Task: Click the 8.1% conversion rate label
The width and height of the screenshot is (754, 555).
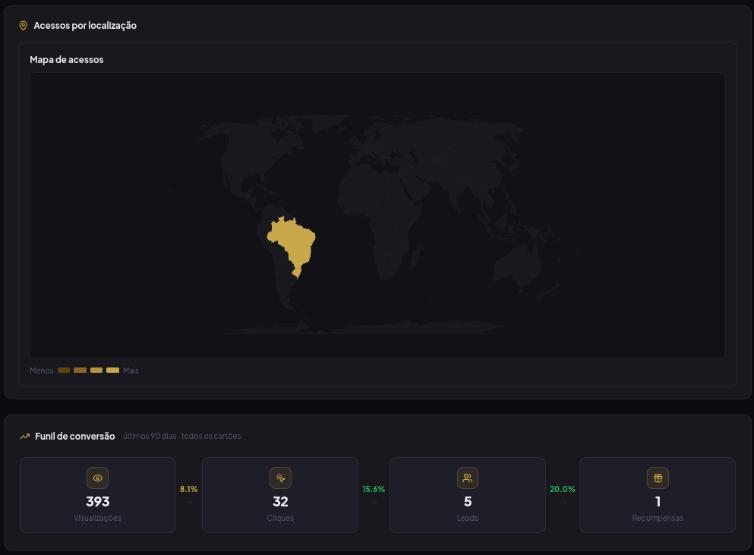Action: (x=189, y=489)
